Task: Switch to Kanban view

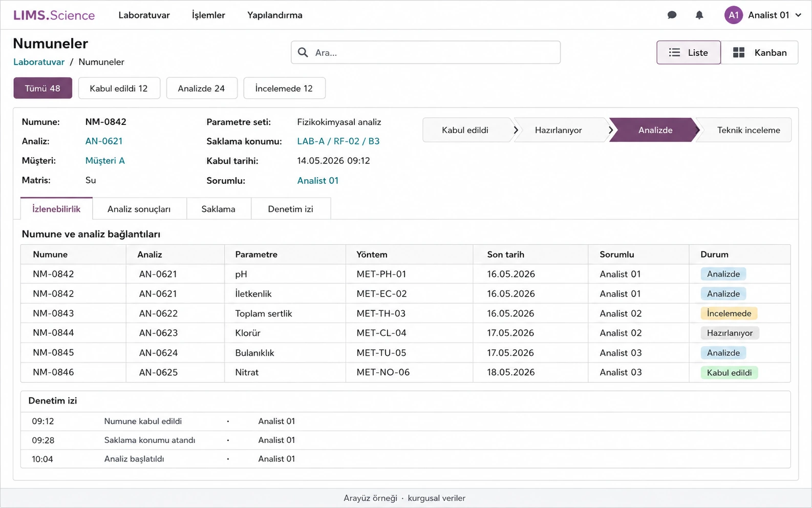Action: (x=760, y=52)
